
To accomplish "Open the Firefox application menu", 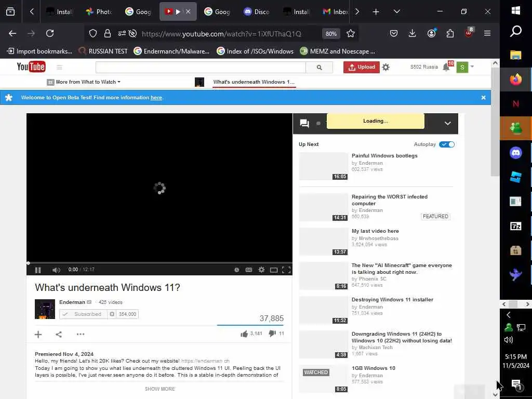I will tap(487, 33).
